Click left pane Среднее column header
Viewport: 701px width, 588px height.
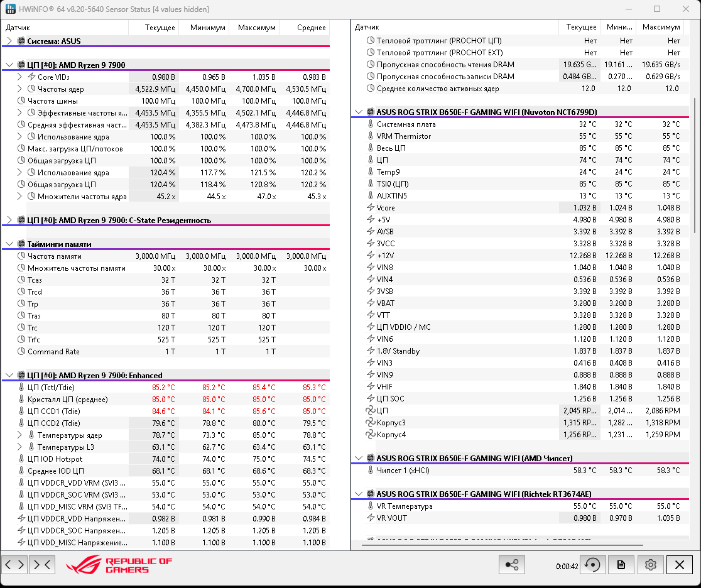305,27
